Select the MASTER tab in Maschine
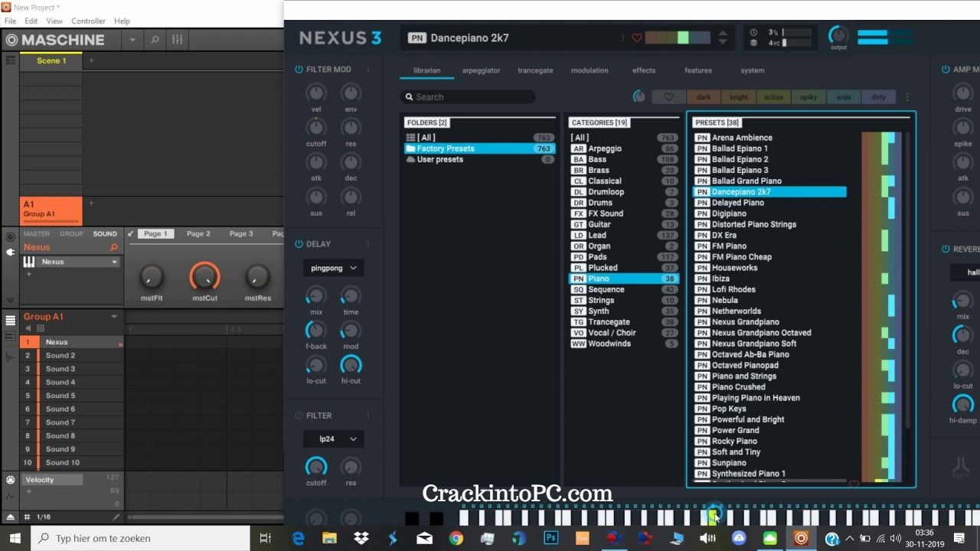Viewport: 980px width, 551px height. coord(37,234)
